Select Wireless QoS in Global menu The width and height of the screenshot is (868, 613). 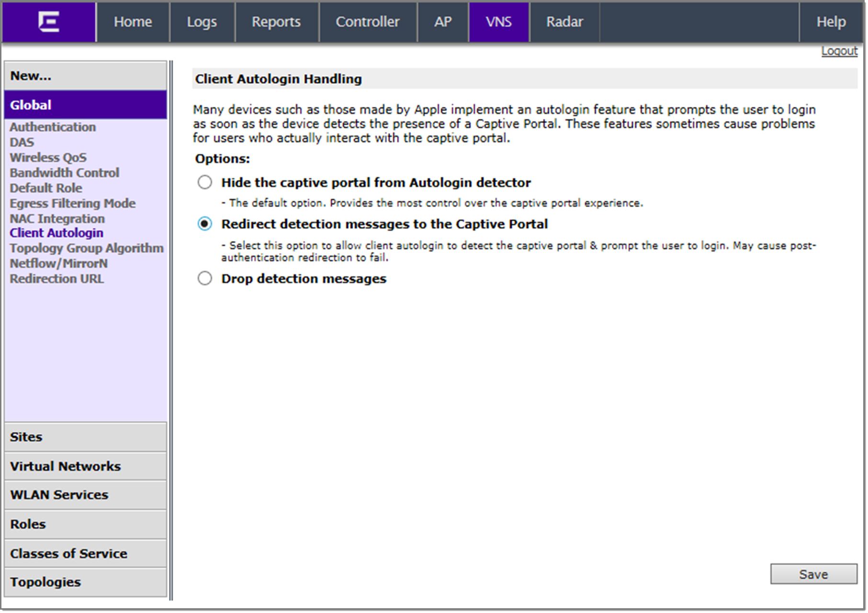48,158
